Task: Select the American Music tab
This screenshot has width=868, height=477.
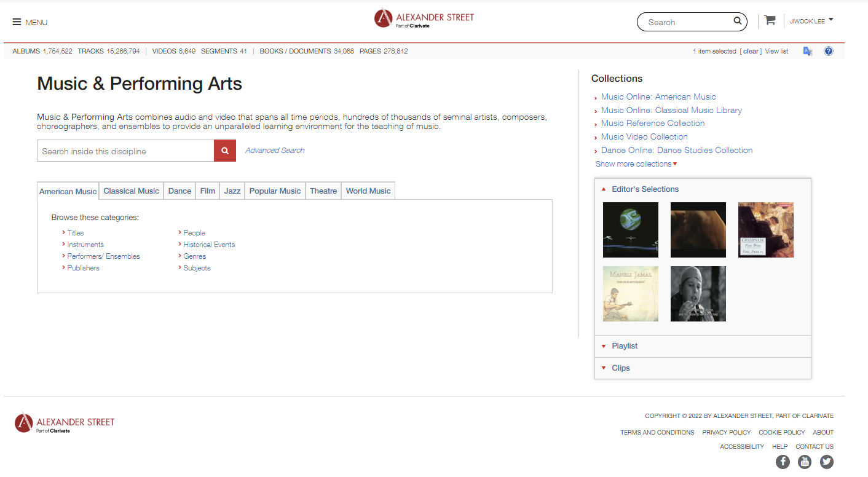Action: coord(68,191)
